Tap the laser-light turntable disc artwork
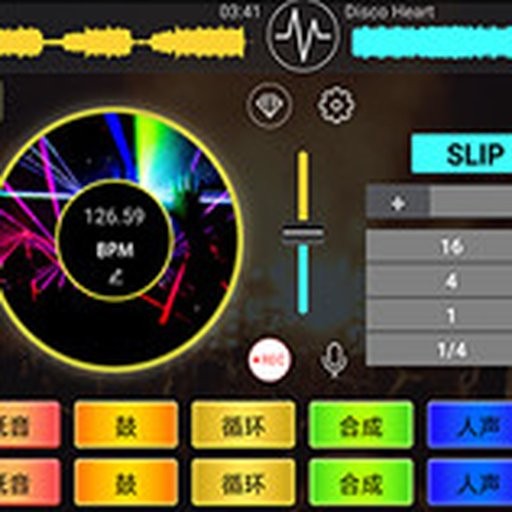The height and width of the screenshot is (512, 512). click(113, 240)
